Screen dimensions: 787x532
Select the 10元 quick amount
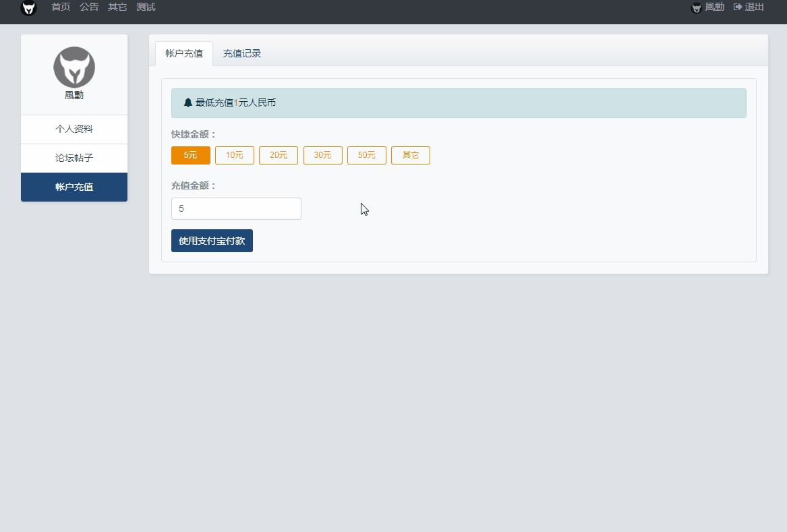coord(235,155)
